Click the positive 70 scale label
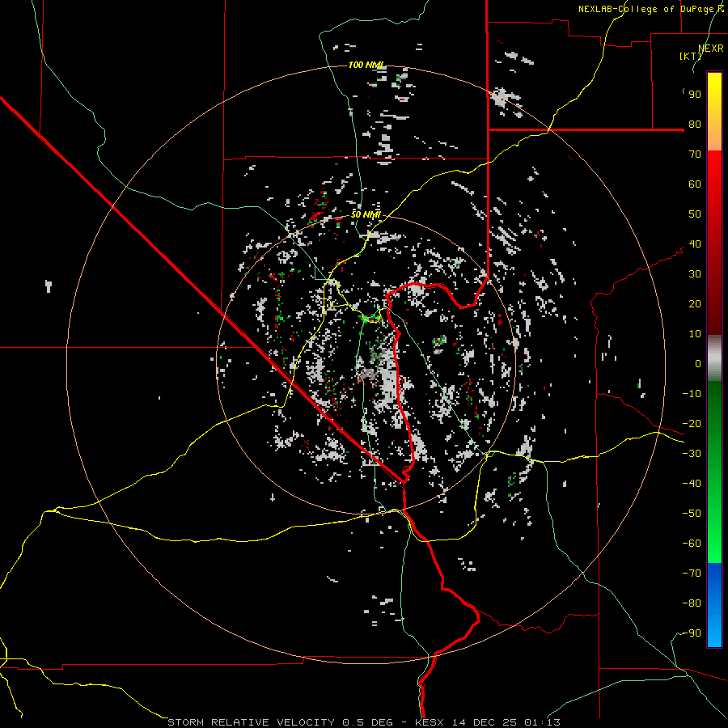Viewport: 728px width, 728px height. (x=695, y=154)
